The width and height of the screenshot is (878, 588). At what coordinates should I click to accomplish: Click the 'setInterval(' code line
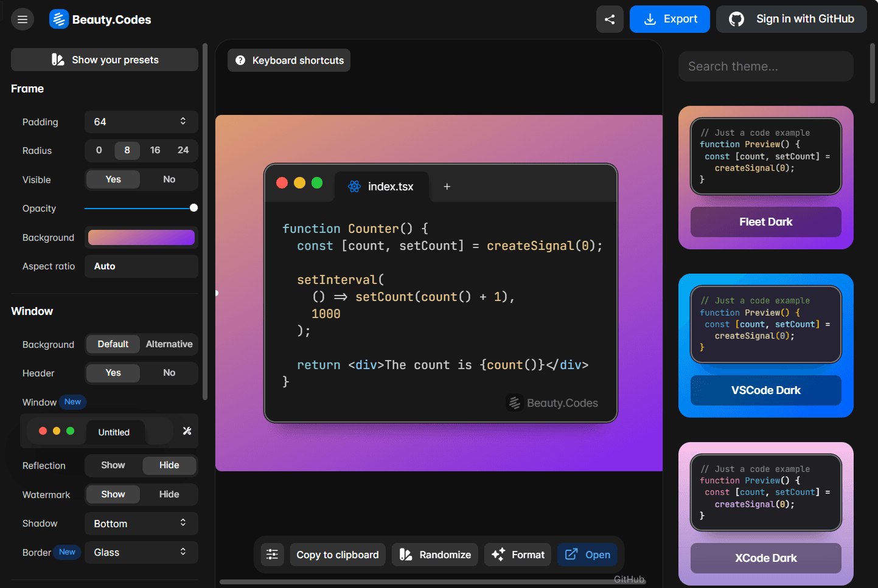[x=341, y=280]
